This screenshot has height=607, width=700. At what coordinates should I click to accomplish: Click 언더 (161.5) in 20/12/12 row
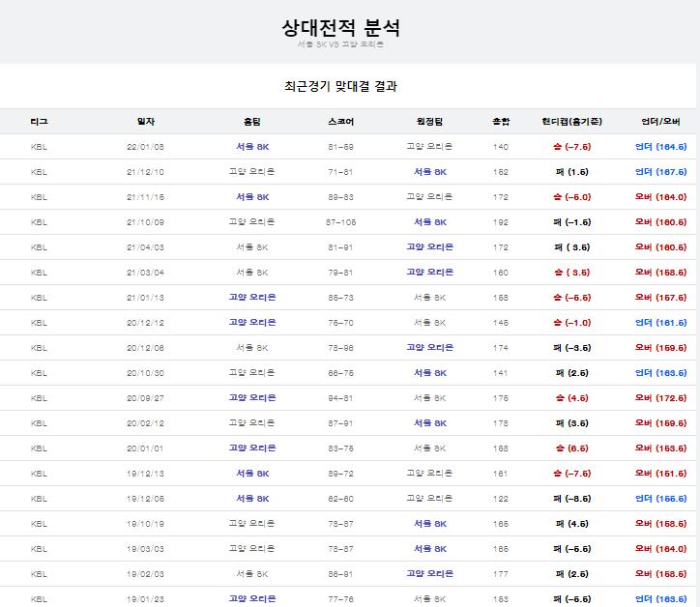tap(660, 323)
